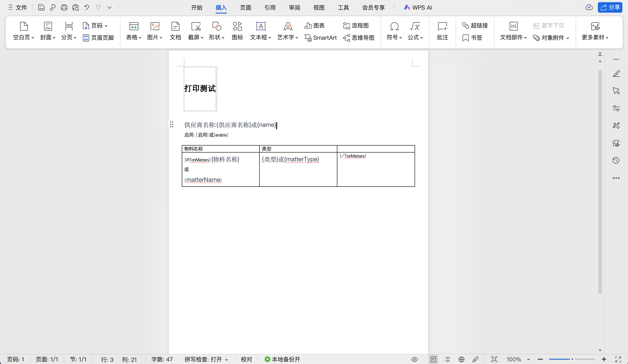
Task: Open the zoom percentage 100% dropdown
Action: [x=528, y=359]
